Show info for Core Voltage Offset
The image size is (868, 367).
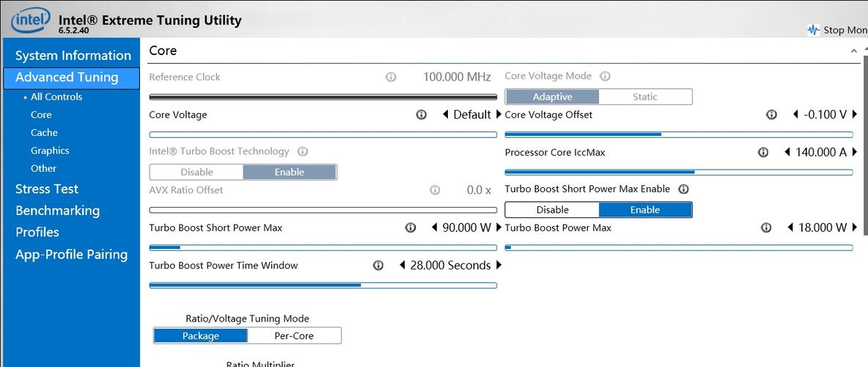771,115
